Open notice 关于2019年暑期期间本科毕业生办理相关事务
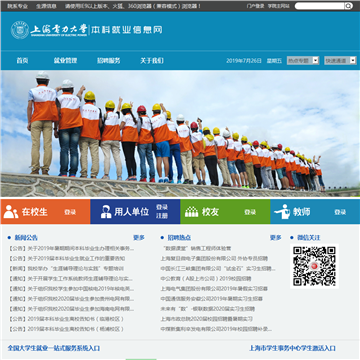 pyautogui.click(x=71, y=248)
